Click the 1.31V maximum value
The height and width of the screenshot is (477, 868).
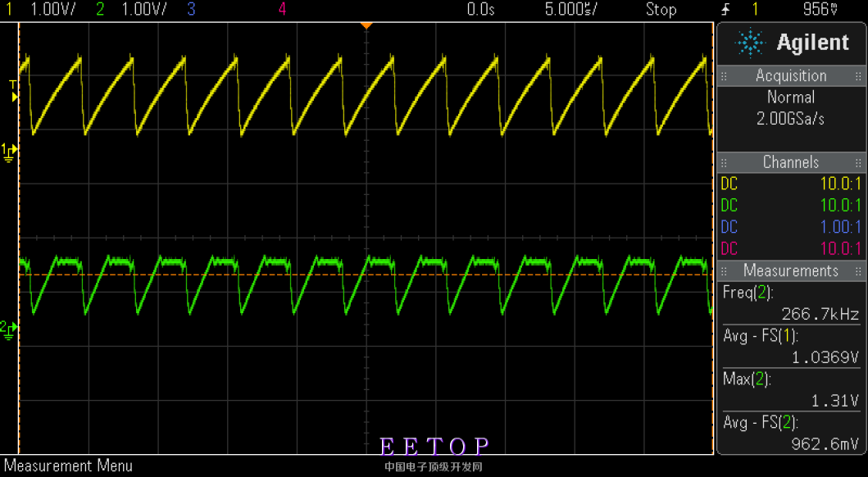click(x=834, y=401)
